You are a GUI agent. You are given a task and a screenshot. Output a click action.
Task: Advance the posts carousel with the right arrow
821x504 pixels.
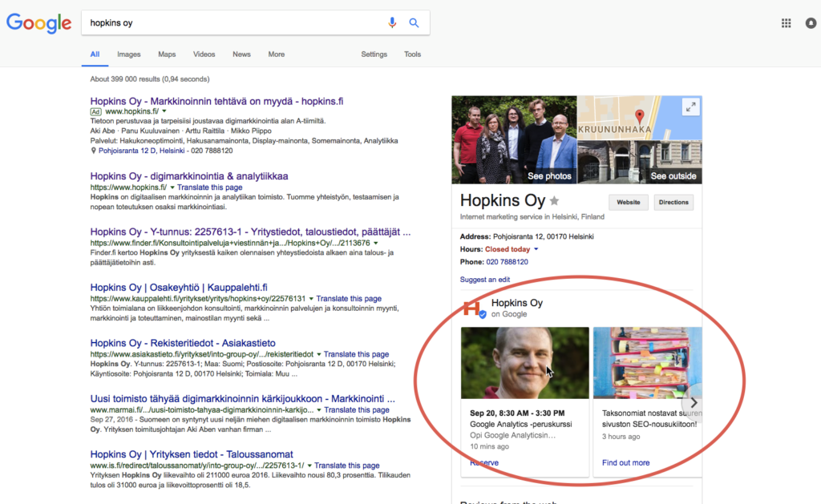694,402
